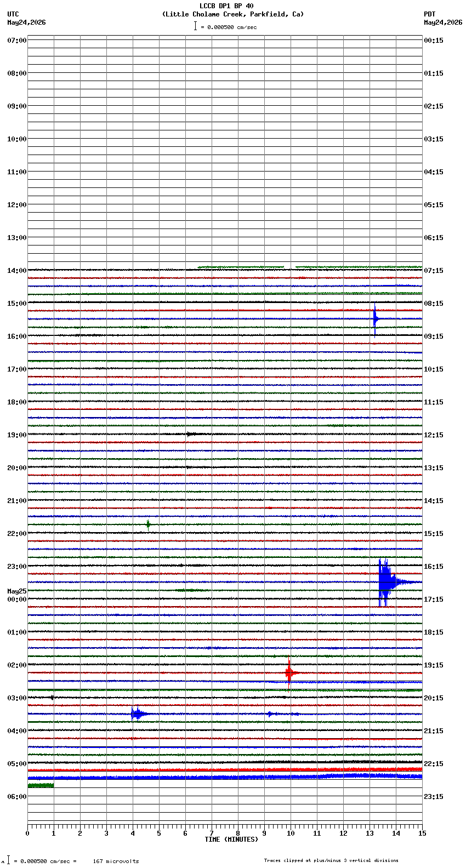Click the 07:15 PDT time label
This screenshot has width=466, height=868.
click(x=434, y=271)
